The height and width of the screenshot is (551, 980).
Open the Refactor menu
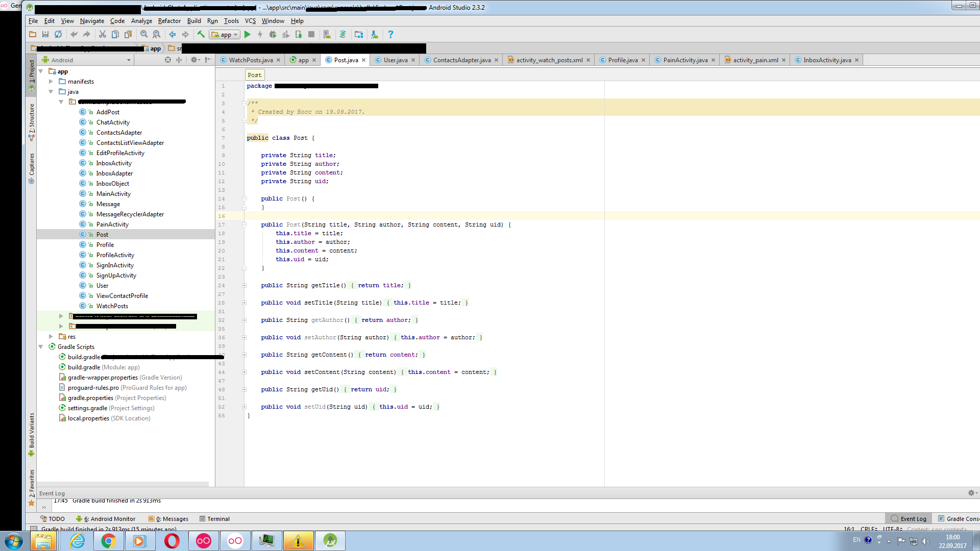click(x=169, y=21)
